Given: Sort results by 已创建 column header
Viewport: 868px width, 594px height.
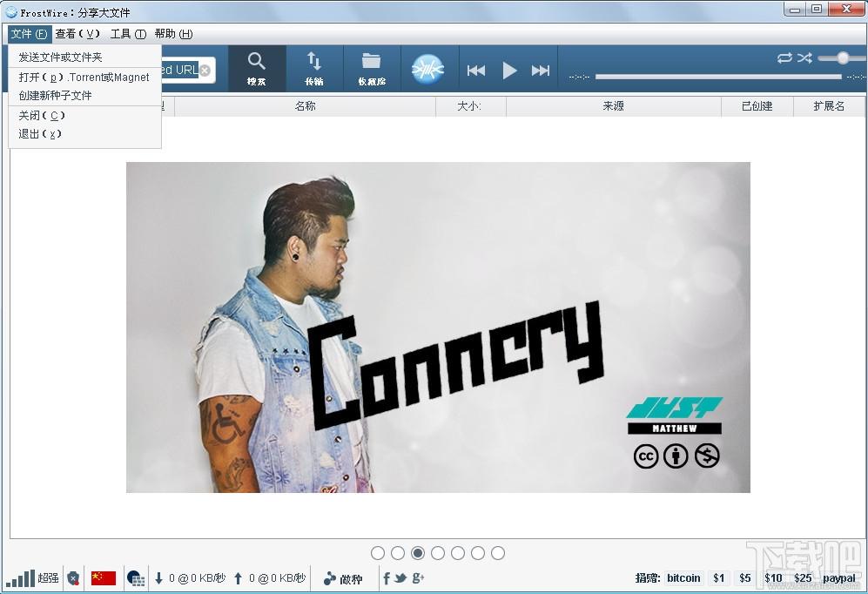Looking at the screenshot, I should coord(757,105).
